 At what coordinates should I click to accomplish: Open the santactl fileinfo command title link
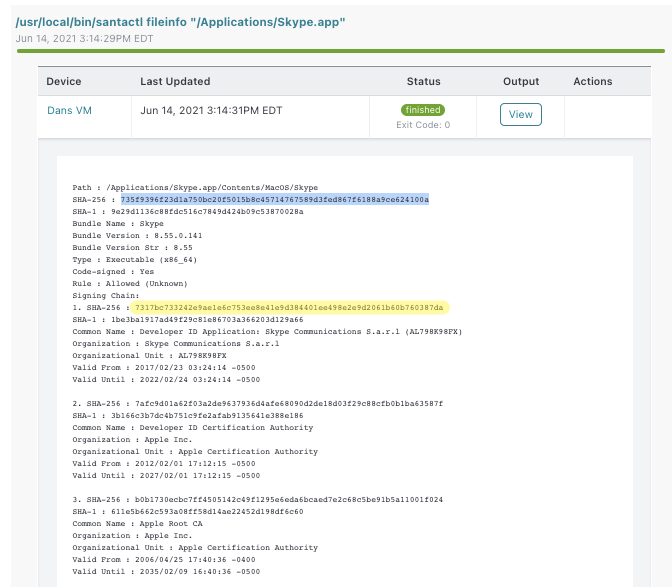[x=180, y=22]
